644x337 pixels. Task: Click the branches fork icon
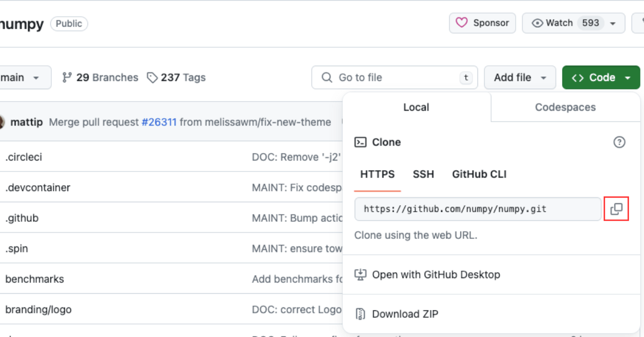(x=67, y=77)
